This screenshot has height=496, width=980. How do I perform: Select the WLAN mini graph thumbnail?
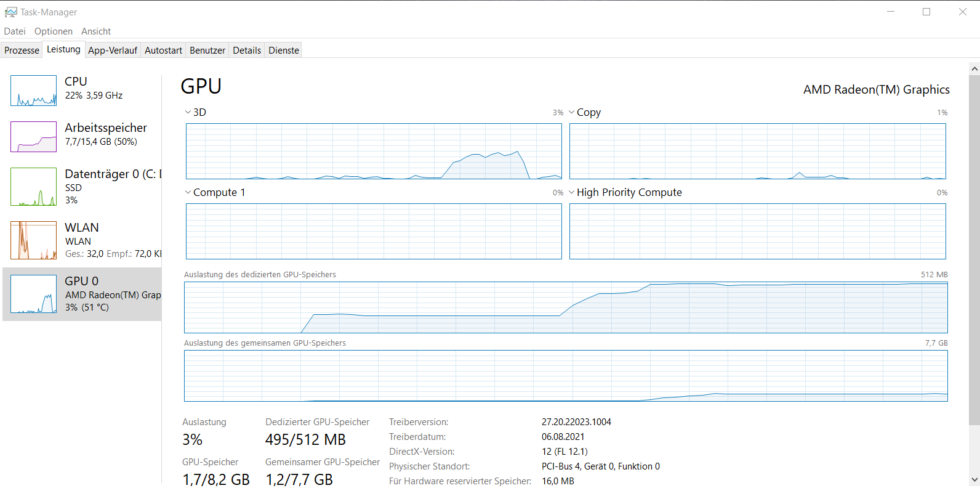click(33, 240)
